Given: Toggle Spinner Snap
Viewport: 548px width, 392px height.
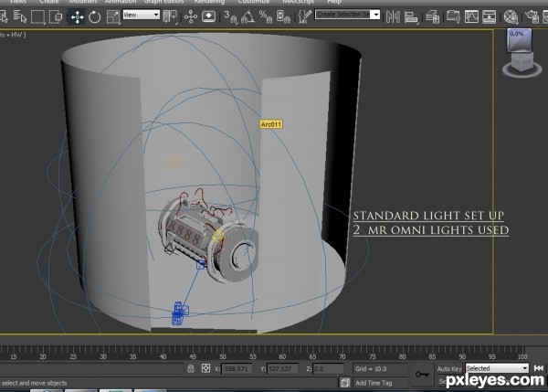Looking at the screenshot, I should click(x=283, y=16).
